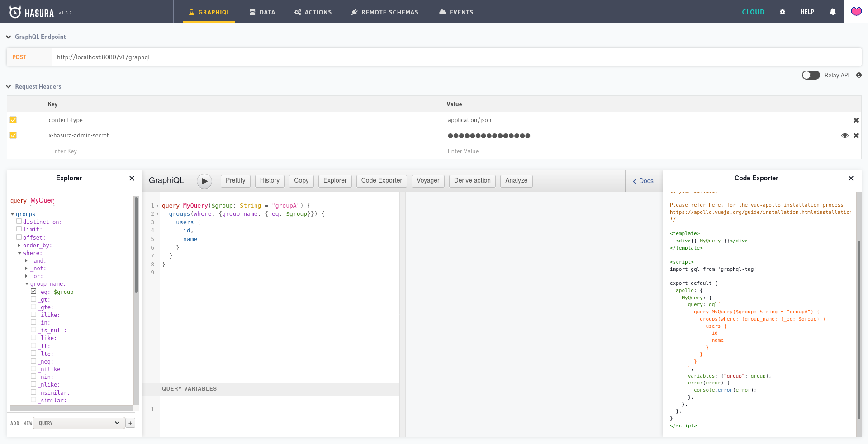Check the _neq checkbox
Screen dimensions: 868x444
[x=33, y=361]
